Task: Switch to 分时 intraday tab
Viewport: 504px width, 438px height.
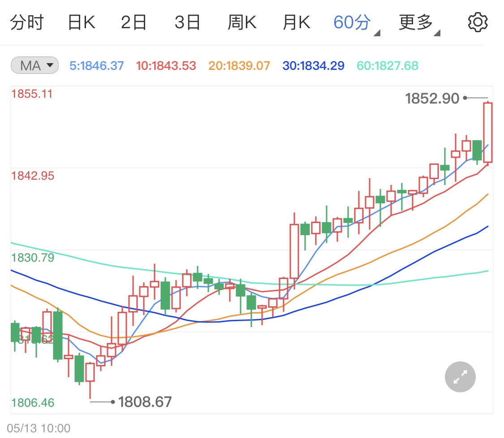Action: click(27, 22)
